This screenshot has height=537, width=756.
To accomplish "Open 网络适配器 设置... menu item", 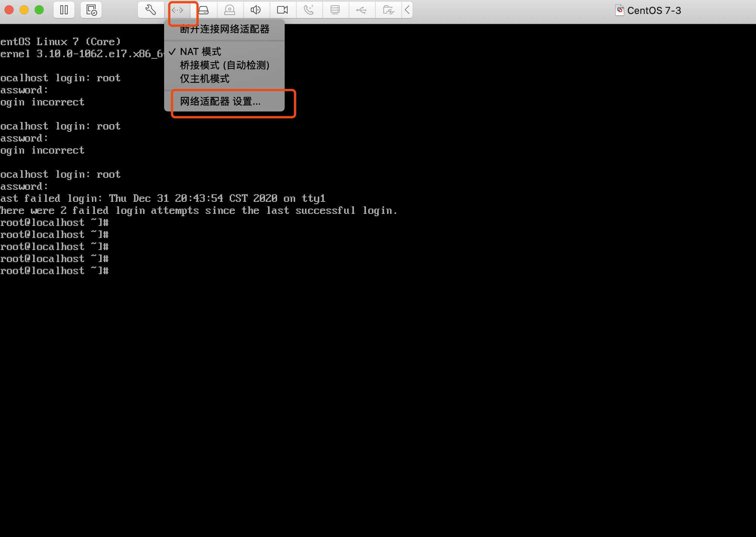I will click(220, 102).
